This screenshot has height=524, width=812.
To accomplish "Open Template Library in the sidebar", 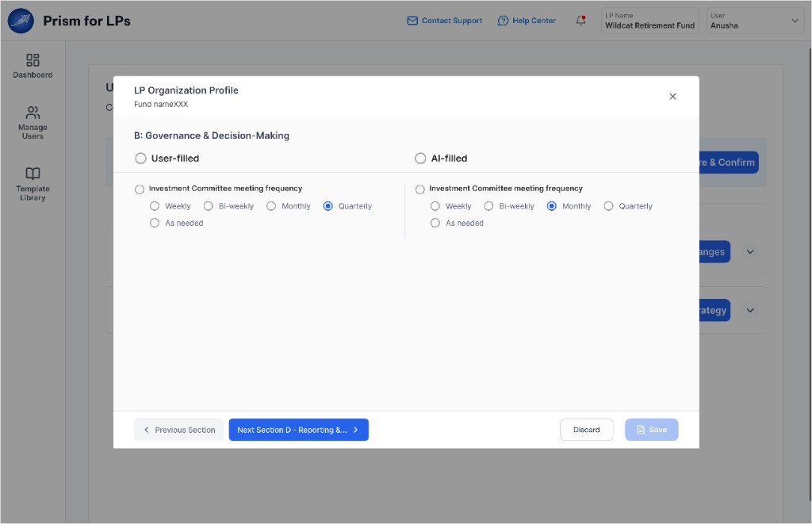I will pos(33,184).
